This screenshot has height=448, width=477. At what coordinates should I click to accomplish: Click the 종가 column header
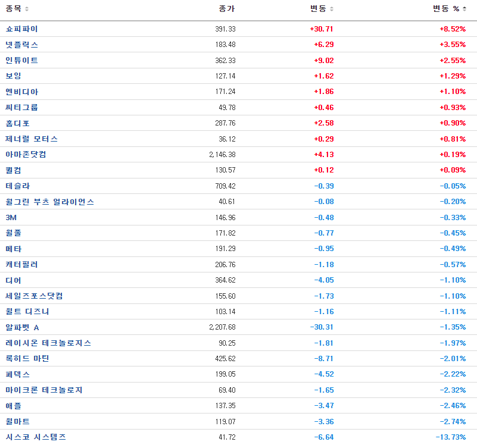tap(227, 9)
